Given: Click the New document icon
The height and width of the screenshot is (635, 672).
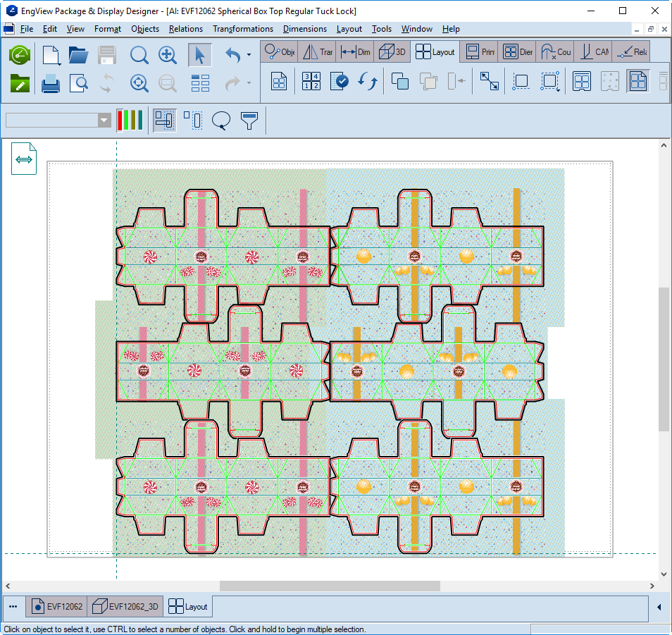Looking at the screenshot, I should click(51, 55).
